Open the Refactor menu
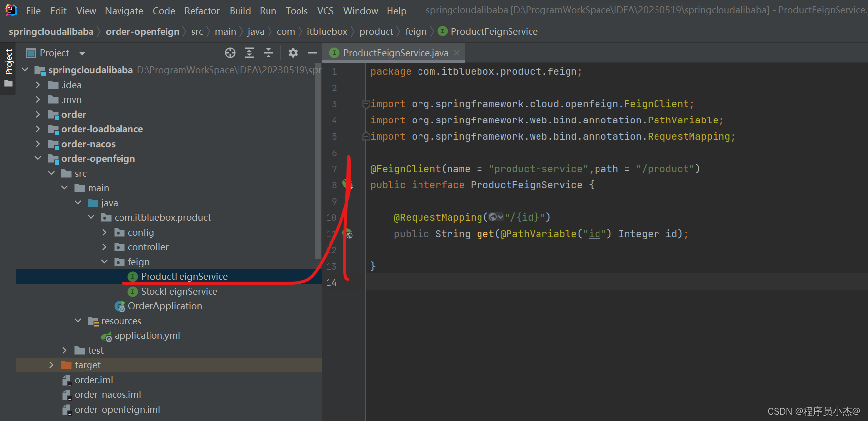This screenshot has height=421, width=868. (202, 11)
